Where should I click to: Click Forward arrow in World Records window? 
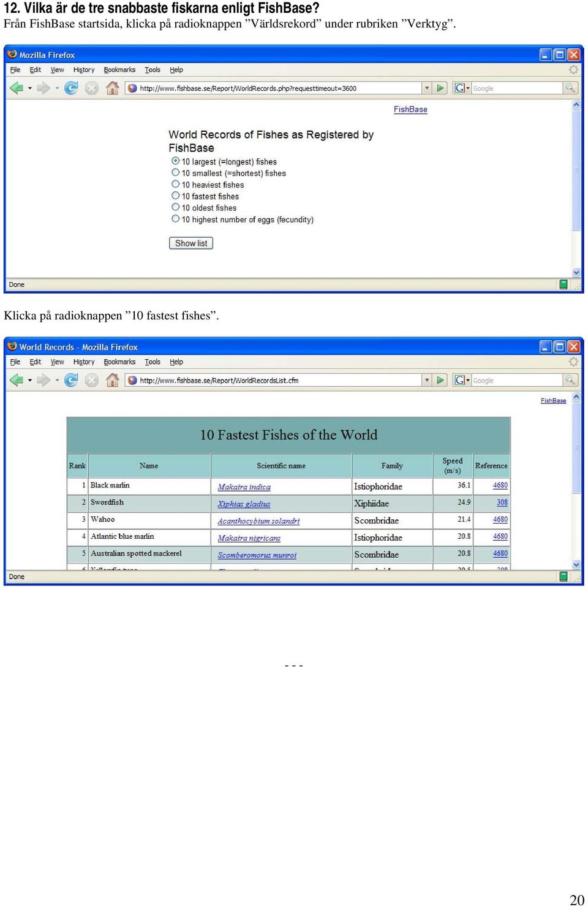[x=43, y=381]
